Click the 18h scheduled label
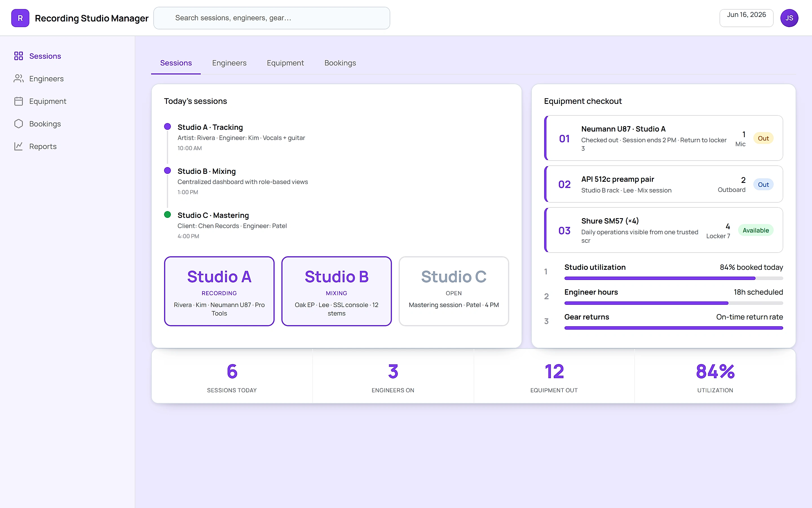Viewport: 812px width, 508px height. pos(758,292)
